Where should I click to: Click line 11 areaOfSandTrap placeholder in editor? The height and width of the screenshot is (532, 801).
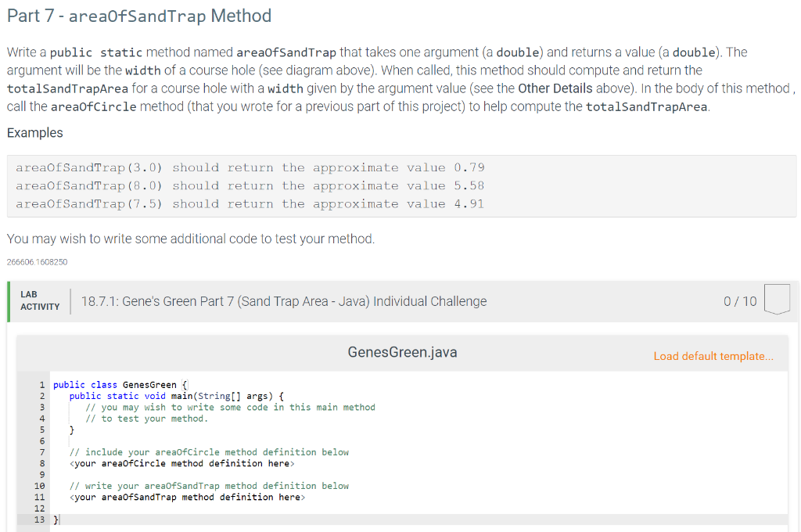187,498
